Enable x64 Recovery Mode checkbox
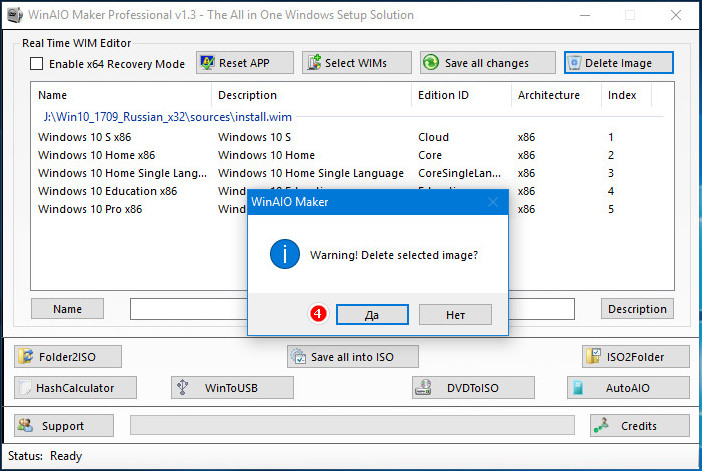The width and height of the screenshot is (702, 471). (37, 64)
